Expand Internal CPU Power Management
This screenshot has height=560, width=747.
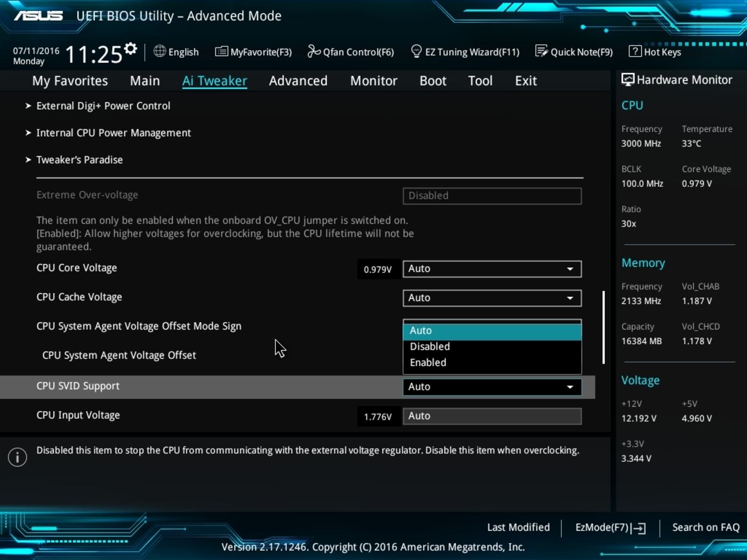pos(114,133)
